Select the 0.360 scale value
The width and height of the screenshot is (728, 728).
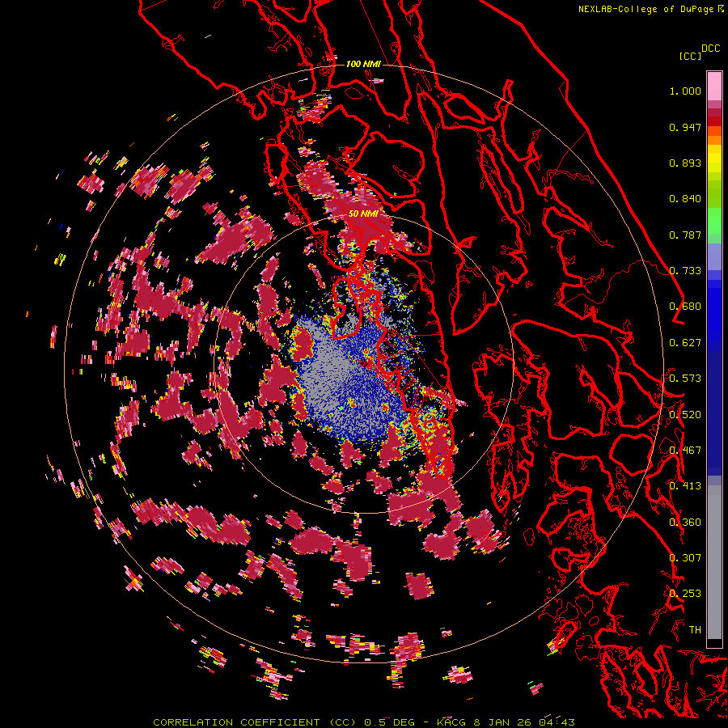click(x=685, y=523)
